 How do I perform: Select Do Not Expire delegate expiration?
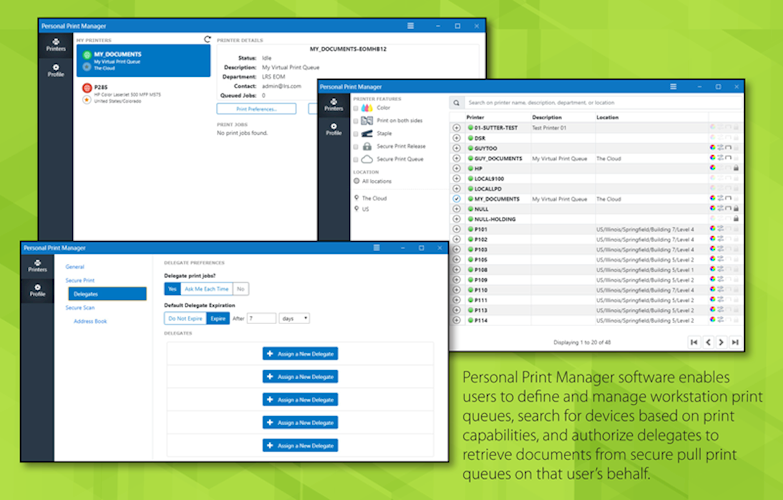click(185, 318)
